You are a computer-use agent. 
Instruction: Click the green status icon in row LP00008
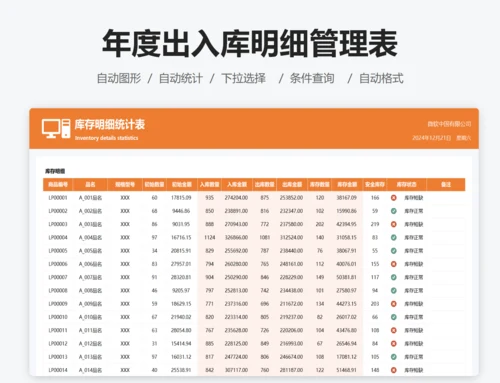(394, 291)
